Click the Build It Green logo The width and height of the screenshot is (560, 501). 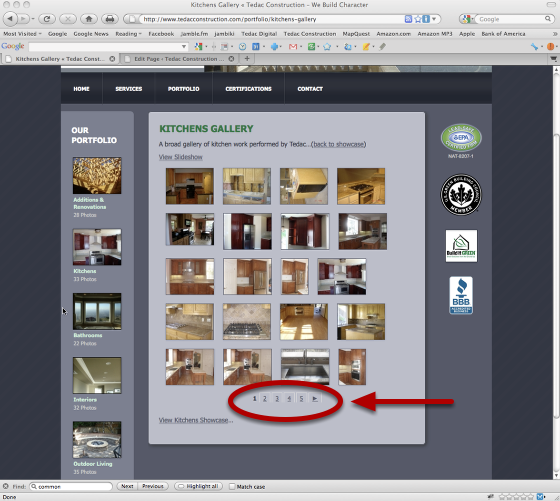461,246
